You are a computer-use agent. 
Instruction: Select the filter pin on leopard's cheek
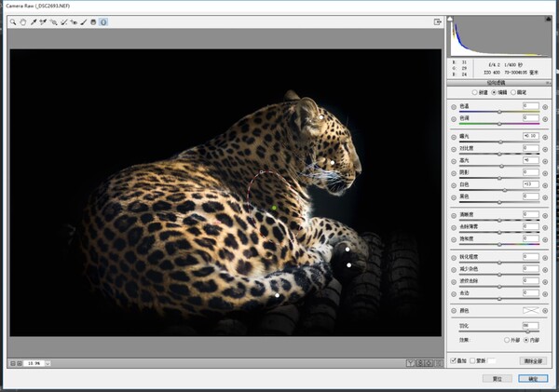pyautogui.click(x=333, y=162)
